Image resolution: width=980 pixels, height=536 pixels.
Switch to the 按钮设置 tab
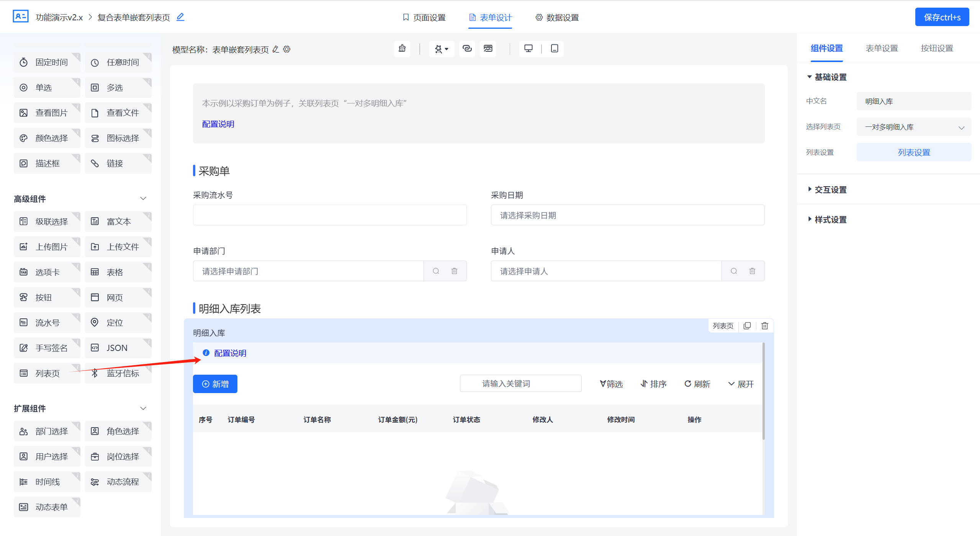(936, 48)
